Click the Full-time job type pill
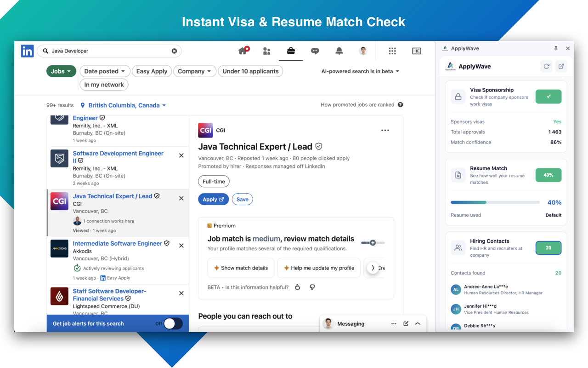This screenshot has height=368, width=588. click(214, 182)
